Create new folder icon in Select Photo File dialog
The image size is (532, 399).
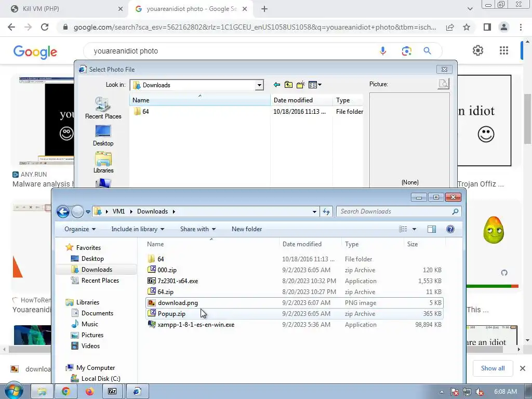point(301,85)
